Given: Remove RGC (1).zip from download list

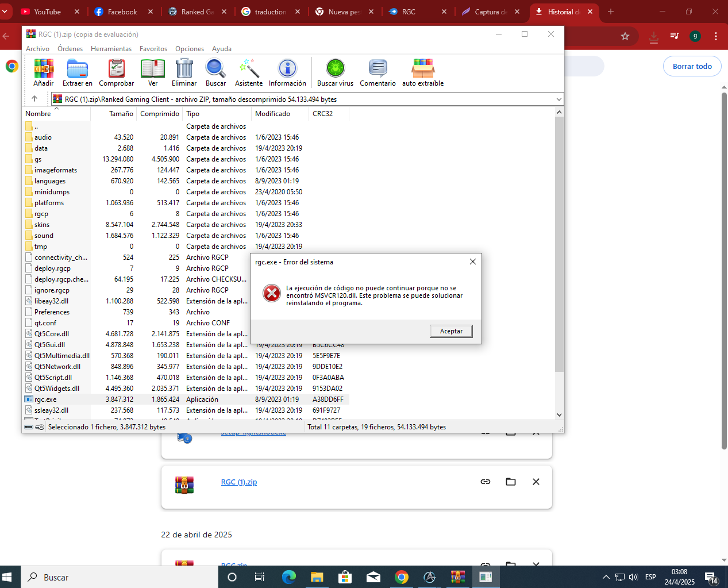Looking at the screenshot, I should click(x=536, y=482).
